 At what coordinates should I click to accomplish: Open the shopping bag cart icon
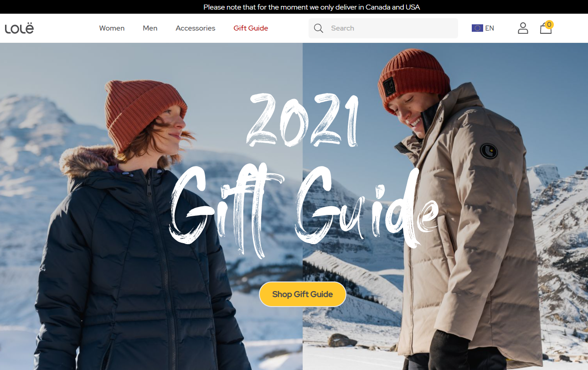pos(546,29)
